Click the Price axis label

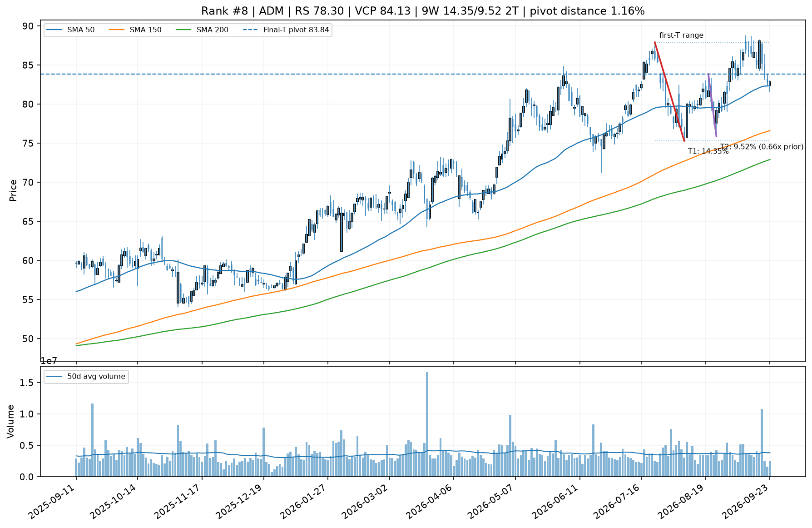13,190
